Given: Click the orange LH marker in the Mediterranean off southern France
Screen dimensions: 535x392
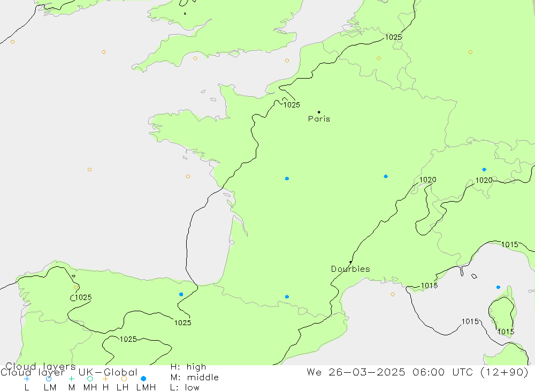Looking at the screenshot, I should [x=393, y=295].
